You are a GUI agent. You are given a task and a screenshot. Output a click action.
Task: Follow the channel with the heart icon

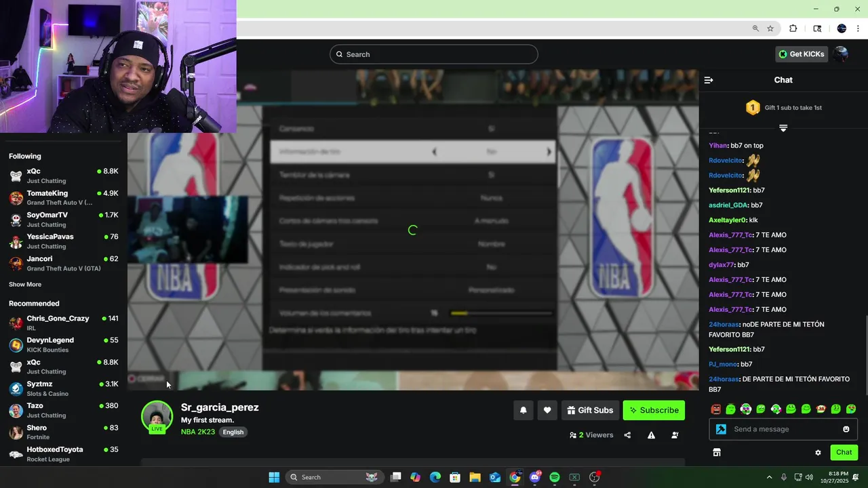(x=547, y=410)
